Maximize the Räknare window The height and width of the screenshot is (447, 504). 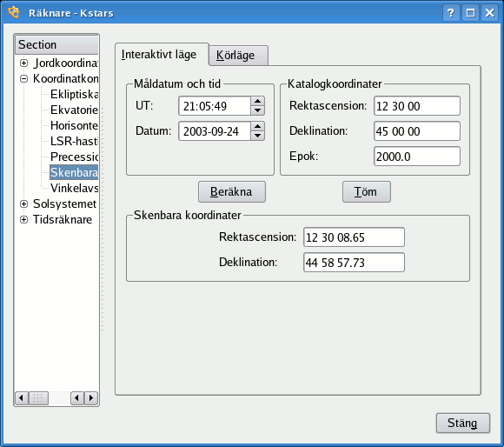click(470, 13)
